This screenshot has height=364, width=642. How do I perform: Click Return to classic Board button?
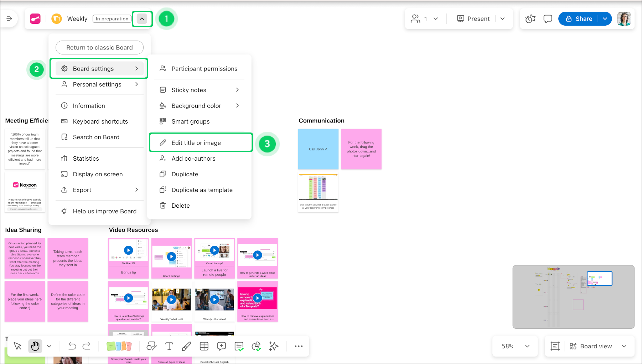pyautogui.click(x=99, y=47)
